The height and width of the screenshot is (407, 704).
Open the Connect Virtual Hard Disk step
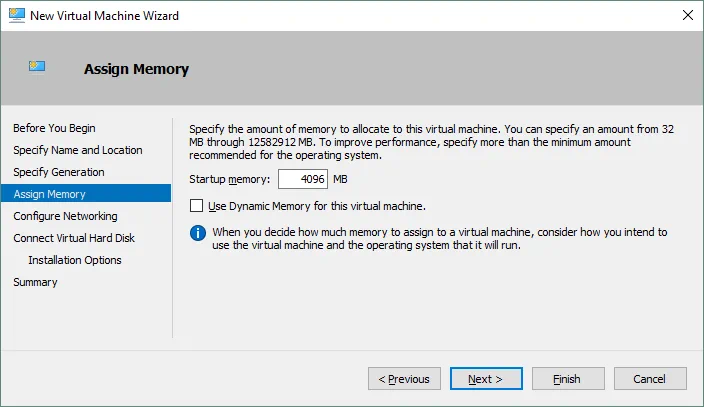pyautogui.click(x=73, y=238)
